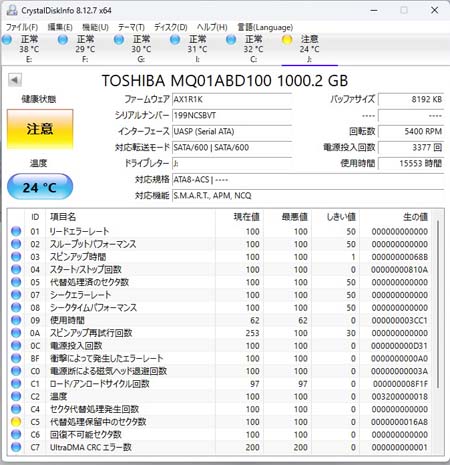Select the E: drive status icon
The width and height of the screenshot is (450, 465).
coord(7,40)
